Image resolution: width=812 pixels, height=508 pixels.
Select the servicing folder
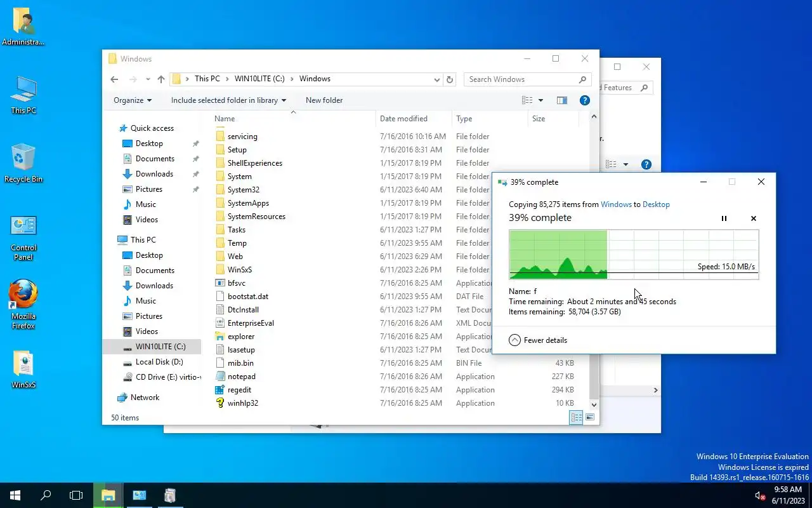tap(242, 137)
